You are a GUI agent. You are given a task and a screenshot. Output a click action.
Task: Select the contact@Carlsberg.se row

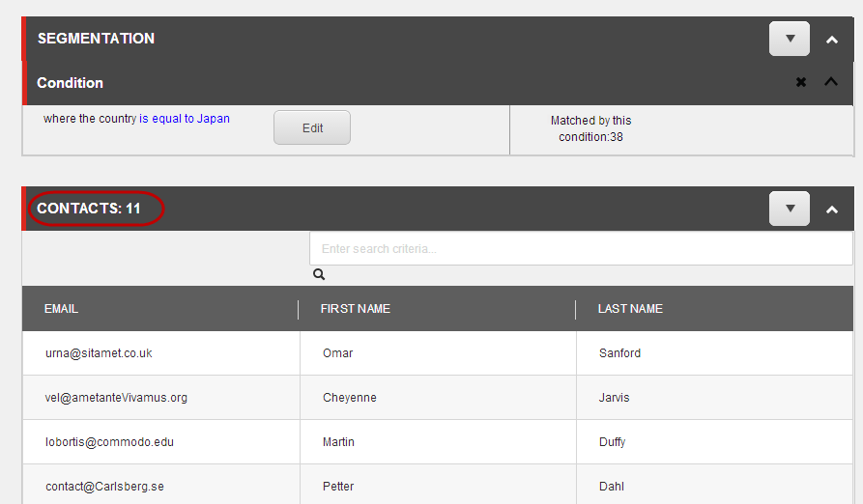coord(438,486)
